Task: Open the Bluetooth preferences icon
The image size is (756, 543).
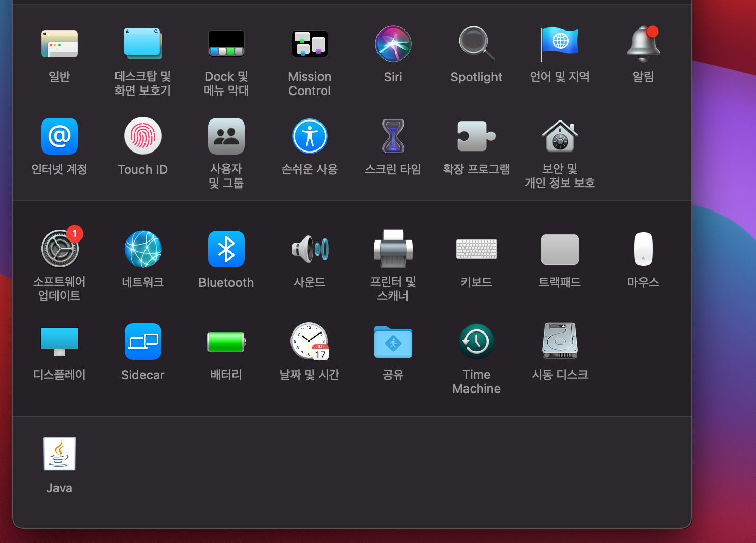Action: click(226, 249)
